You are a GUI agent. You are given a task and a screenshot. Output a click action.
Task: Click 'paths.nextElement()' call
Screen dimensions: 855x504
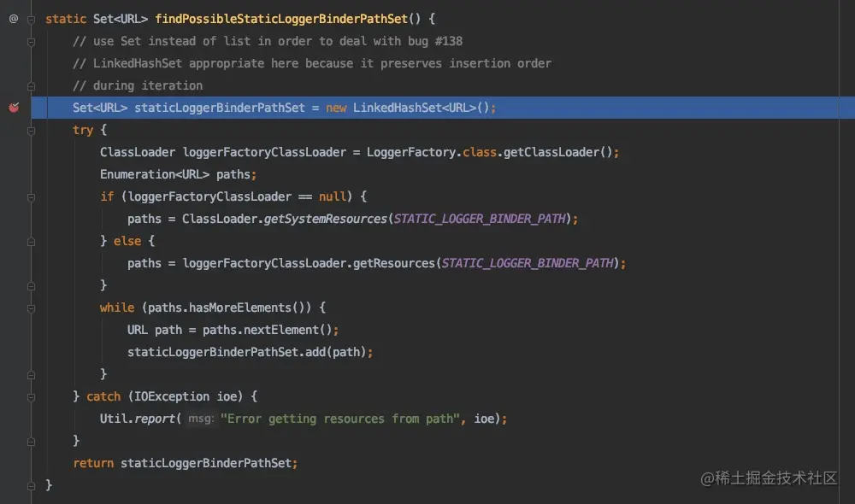(x=267, y=330)
